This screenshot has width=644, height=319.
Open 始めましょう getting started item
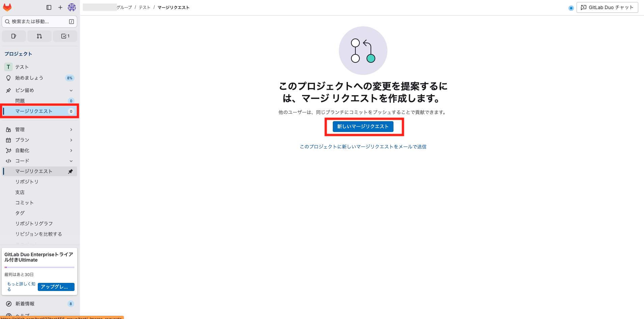pyautogui.click(x=39, y=78)
